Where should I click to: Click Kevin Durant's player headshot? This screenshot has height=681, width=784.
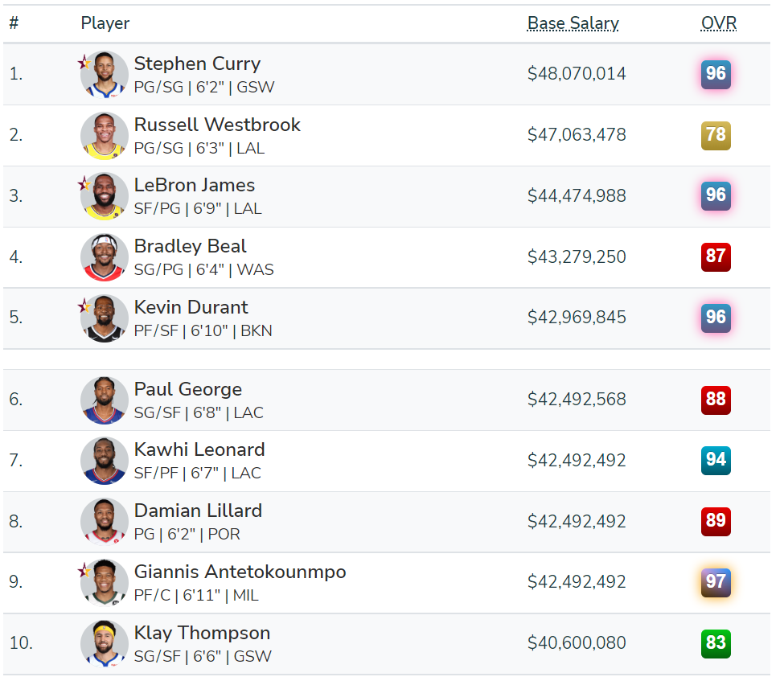click(x=104, y=318)
